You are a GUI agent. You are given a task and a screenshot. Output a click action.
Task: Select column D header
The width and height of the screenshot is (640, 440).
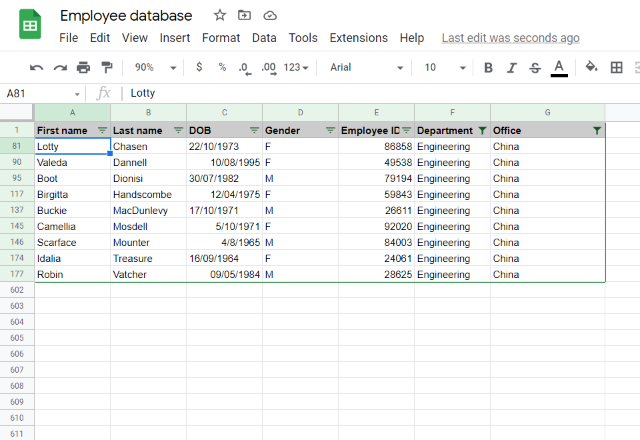tap(300, 112)
